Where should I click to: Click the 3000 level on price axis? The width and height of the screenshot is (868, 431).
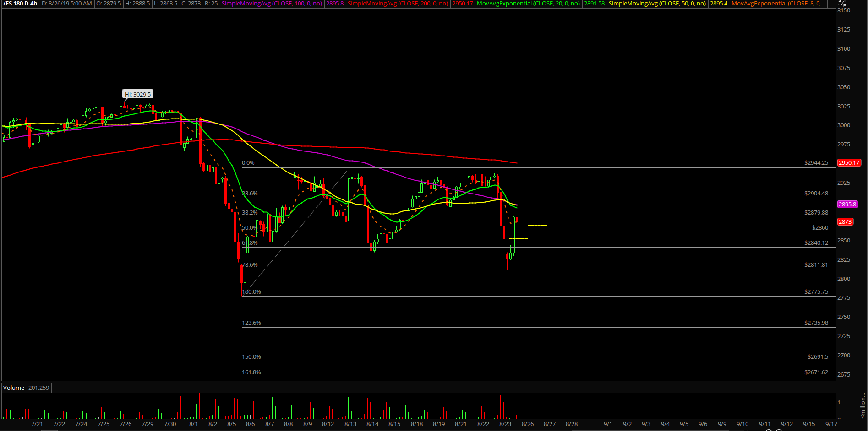844,125
